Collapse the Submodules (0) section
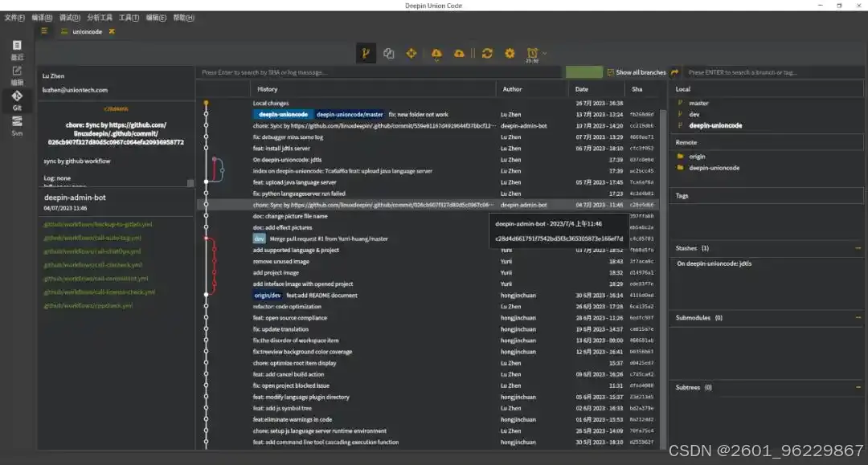 click(x=858, y=318)
